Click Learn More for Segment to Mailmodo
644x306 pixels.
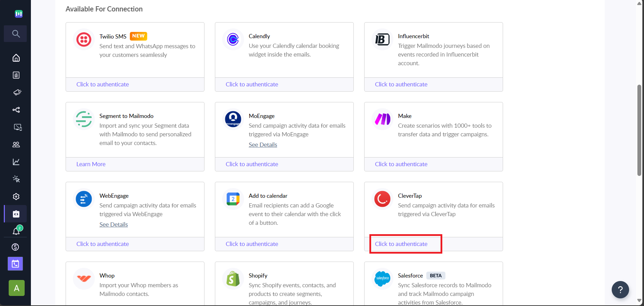tap(91, 164)
